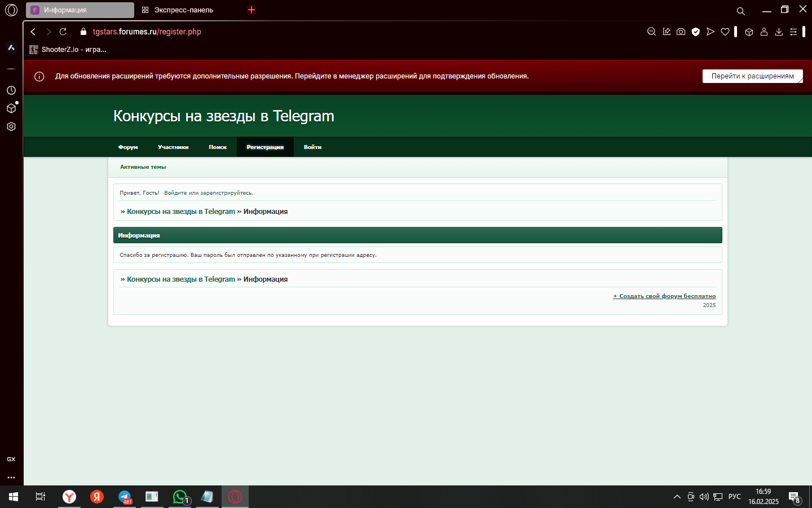Open the red Я Yandex taskbar icon

97,497
